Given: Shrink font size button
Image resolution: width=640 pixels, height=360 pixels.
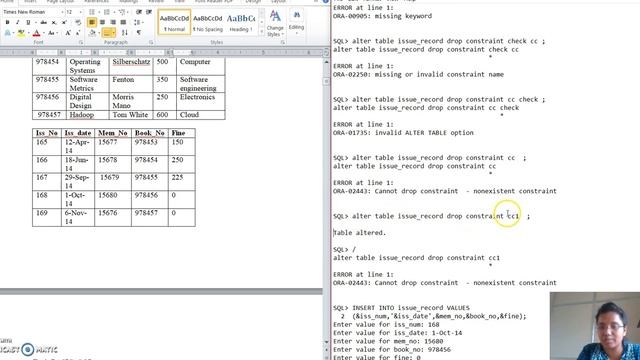Looking at the screenshot, I should pos(78,33).
